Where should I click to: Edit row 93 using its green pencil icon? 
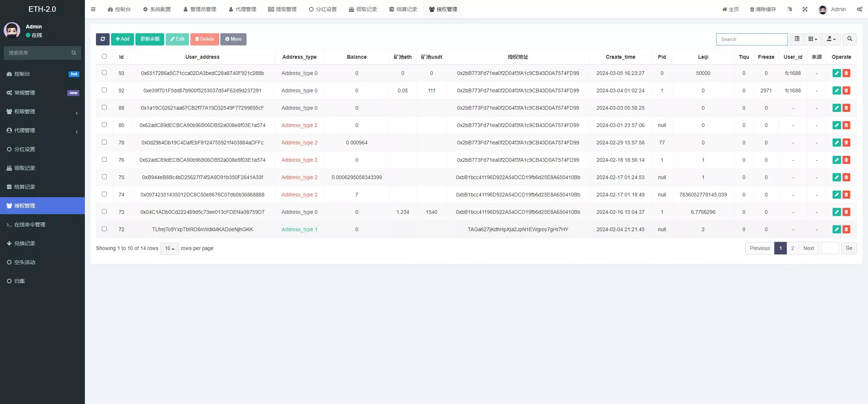(x=836, y=73)
